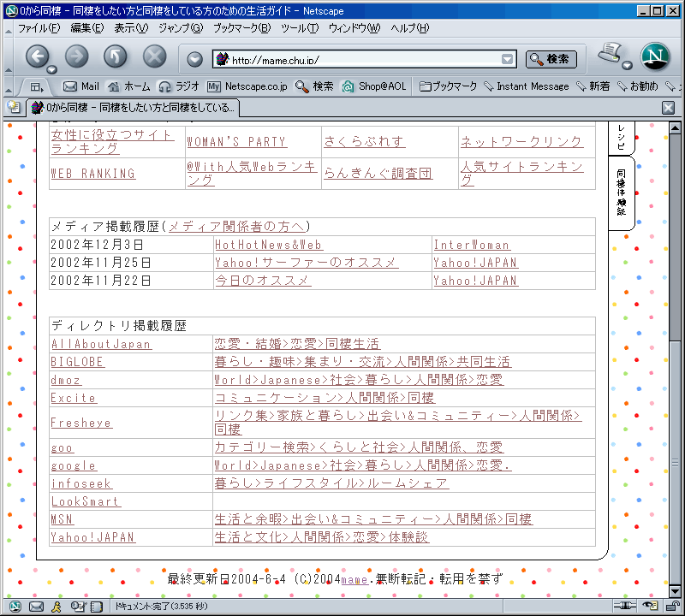Image resolution: width=685 pixels, height=616 pixels.
Task: Open the ファイル(F) menu
Action: [39, 28]
